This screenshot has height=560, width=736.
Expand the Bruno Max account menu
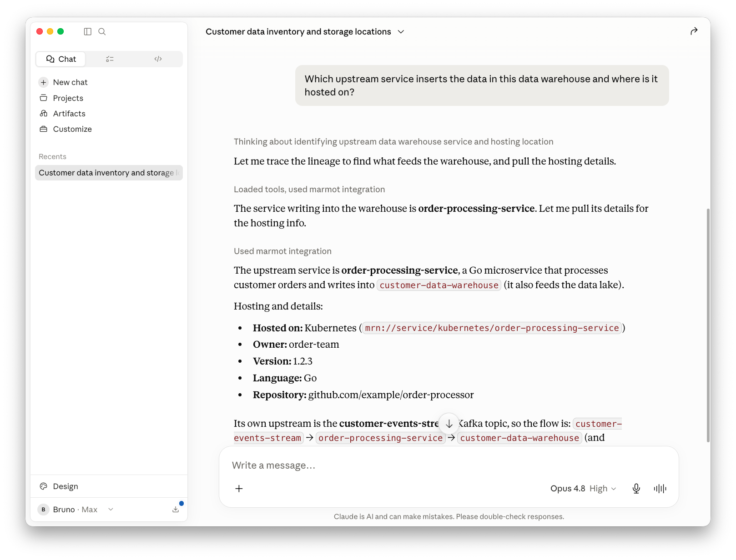tap(76, 510)
